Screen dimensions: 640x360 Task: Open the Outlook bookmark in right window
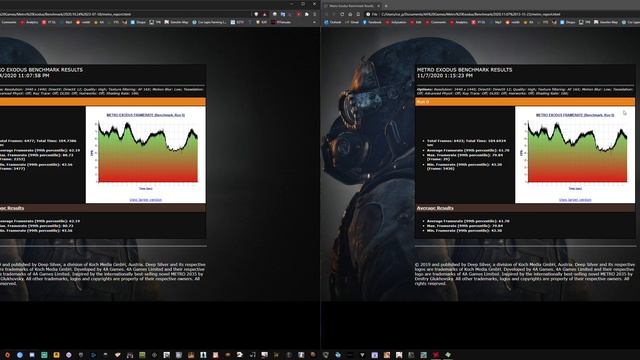[333, 22]
